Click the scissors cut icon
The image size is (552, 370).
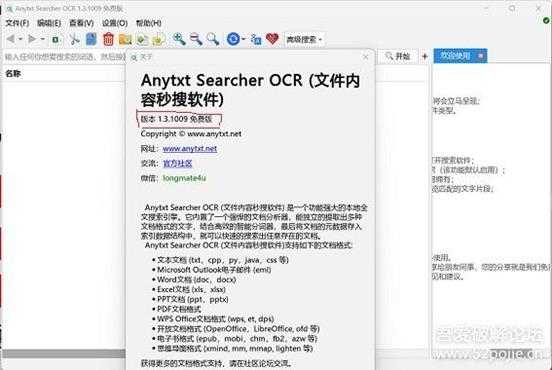(x=74, y=39)
